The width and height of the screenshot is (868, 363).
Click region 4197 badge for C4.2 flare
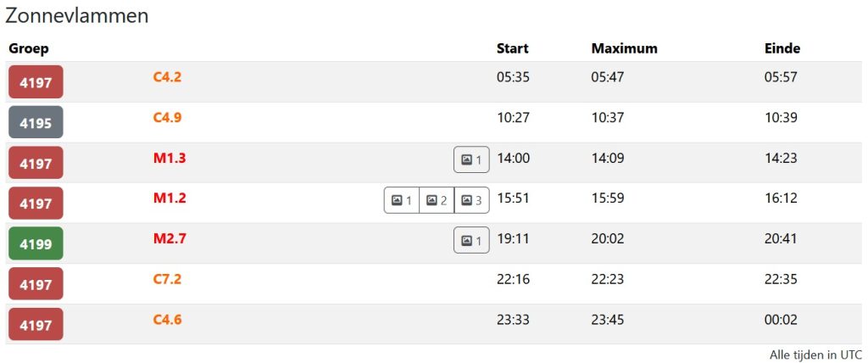(x=36, y=82)
